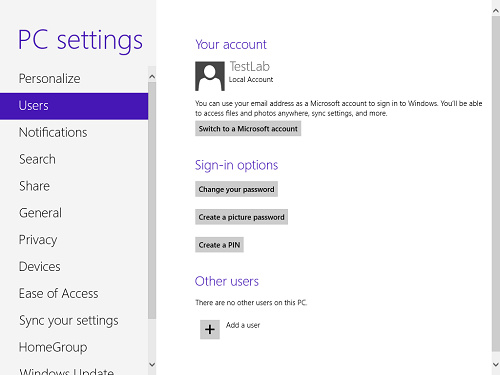The height and width of the screenshot is (375, 500).
Task: Click the Your account heading
Action: pos(231,44)
